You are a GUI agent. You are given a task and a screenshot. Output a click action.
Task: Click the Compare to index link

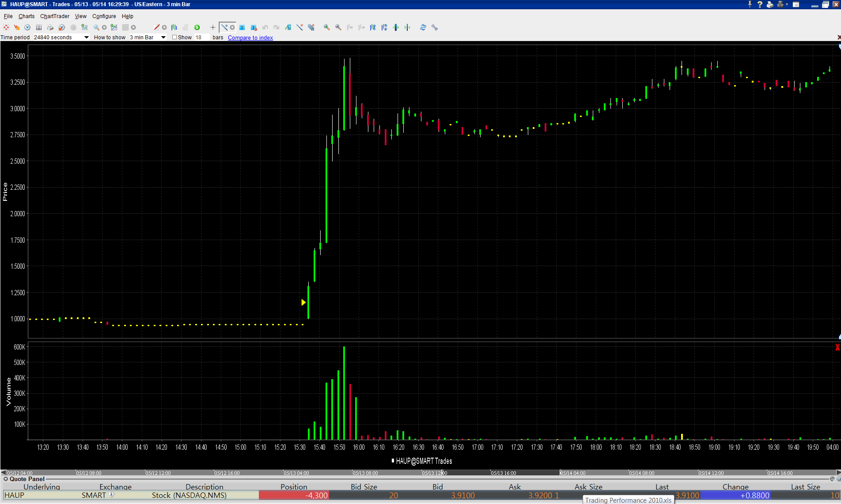click(x=250, y=38)
